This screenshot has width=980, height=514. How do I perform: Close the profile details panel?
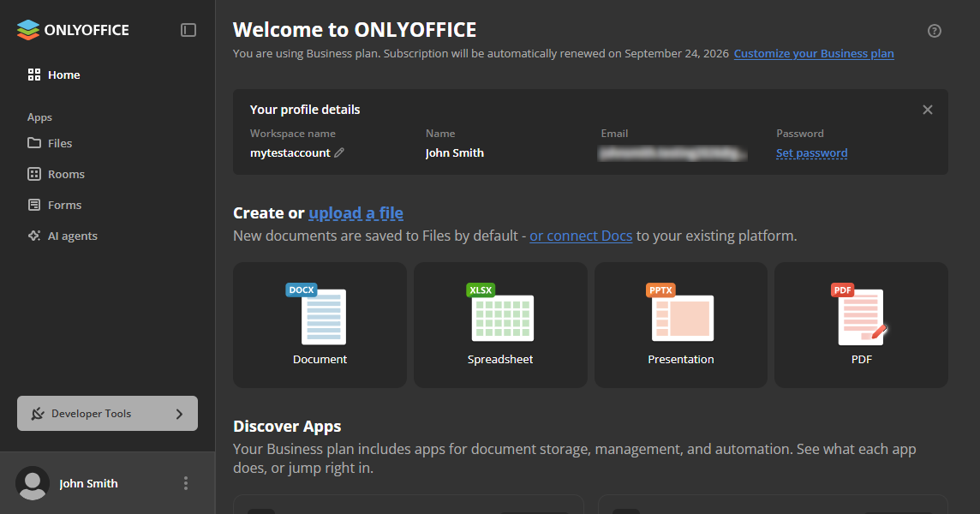[928, 110]
